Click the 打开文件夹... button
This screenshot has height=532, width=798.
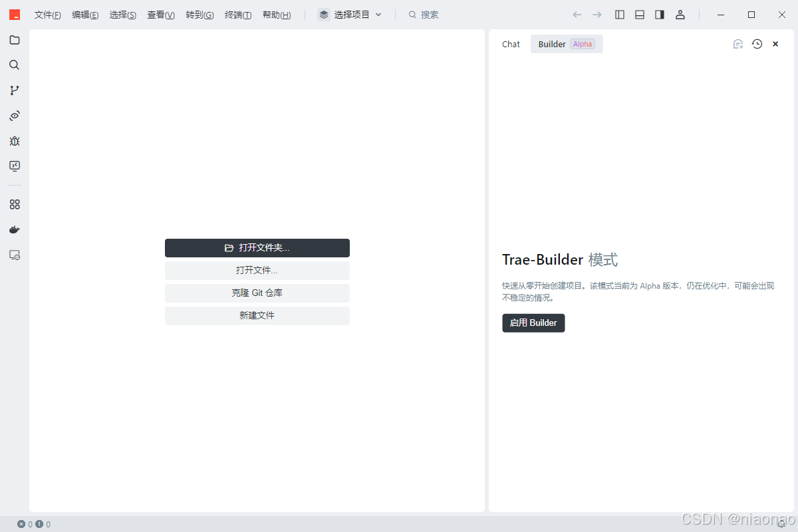pos(257,248)
